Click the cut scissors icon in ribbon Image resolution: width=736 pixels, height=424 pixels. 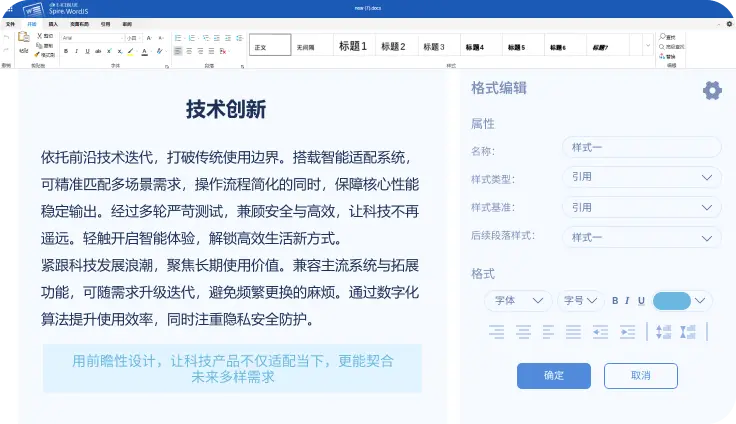pos(40,36)
